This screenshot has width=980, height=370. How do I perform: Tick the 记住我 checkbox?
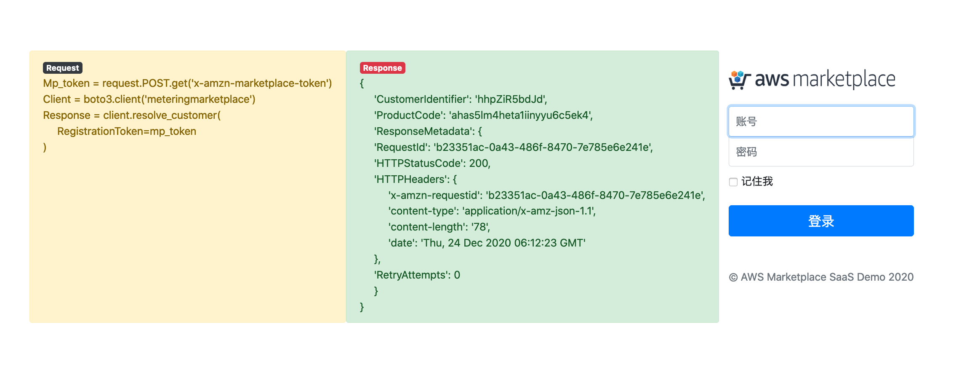(x=733, y=182)
